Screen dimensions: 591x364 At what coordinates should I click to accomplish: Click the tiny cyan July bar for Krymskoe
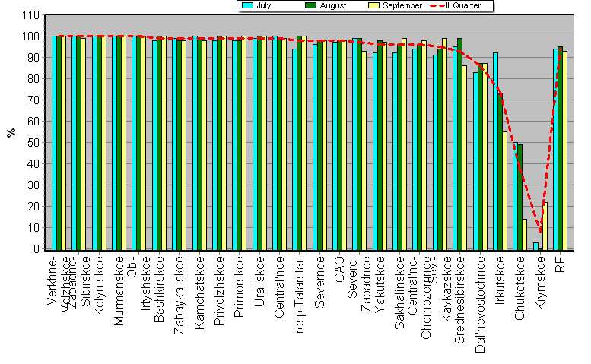pyautogui.click(x=535, y=246)
